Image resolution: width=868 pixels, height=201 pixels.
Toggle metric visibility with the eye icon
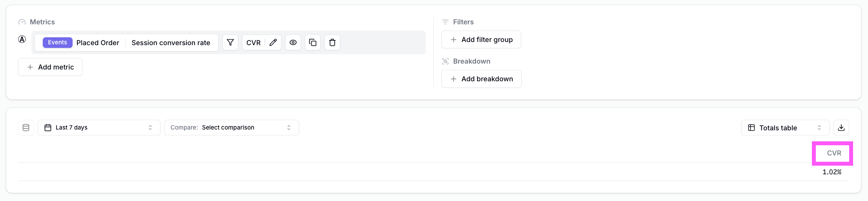(293, 42)
